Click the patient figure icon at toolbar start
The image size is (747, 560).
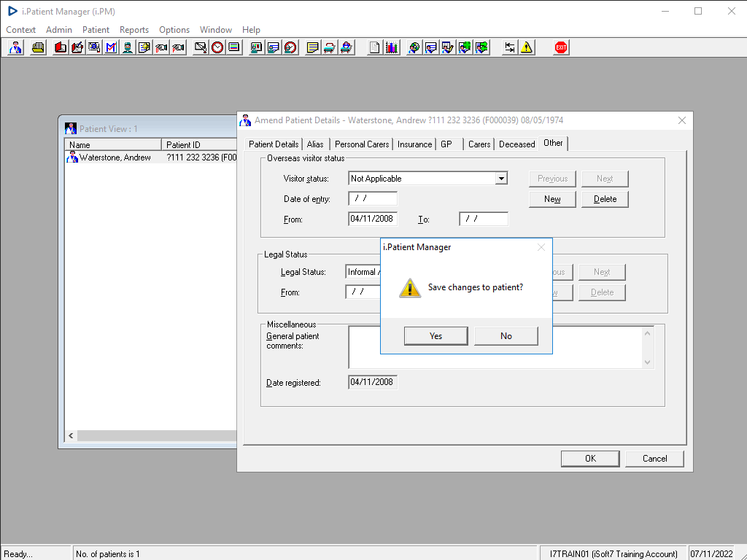point(16,47)
